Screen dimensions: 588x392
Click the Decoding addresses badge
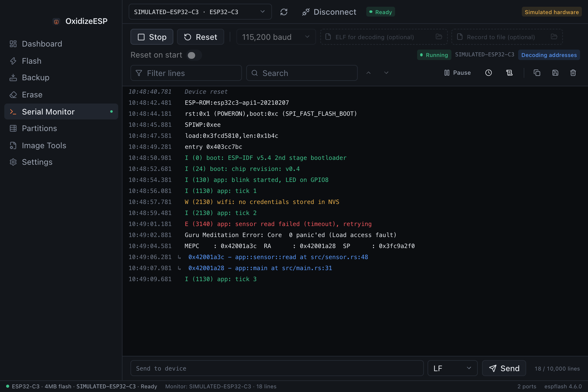pos(549,55)
